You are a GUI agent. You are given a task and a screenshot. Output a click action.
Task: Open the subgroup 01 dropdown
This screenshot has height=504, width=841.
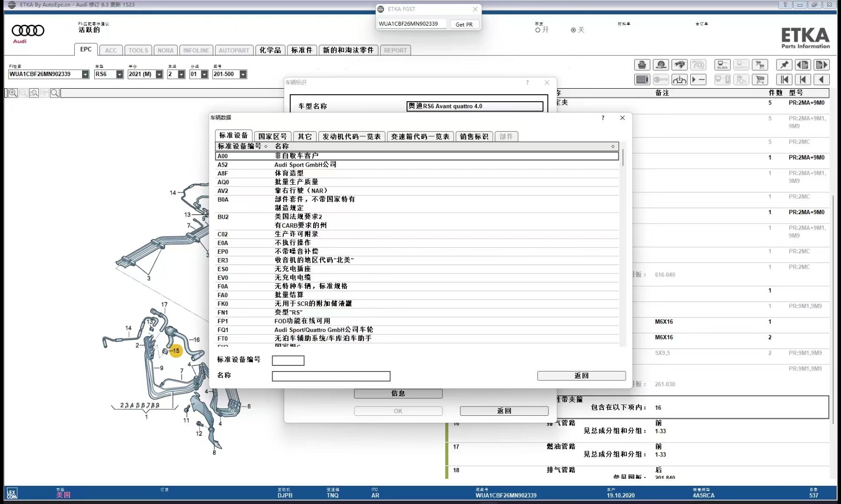point(204,74)
